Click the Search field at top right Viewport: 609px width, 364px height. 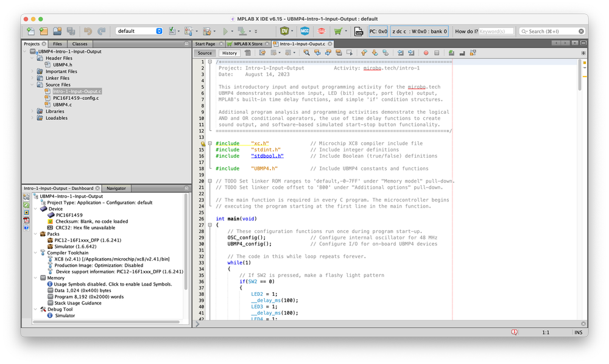click(552, 31)
